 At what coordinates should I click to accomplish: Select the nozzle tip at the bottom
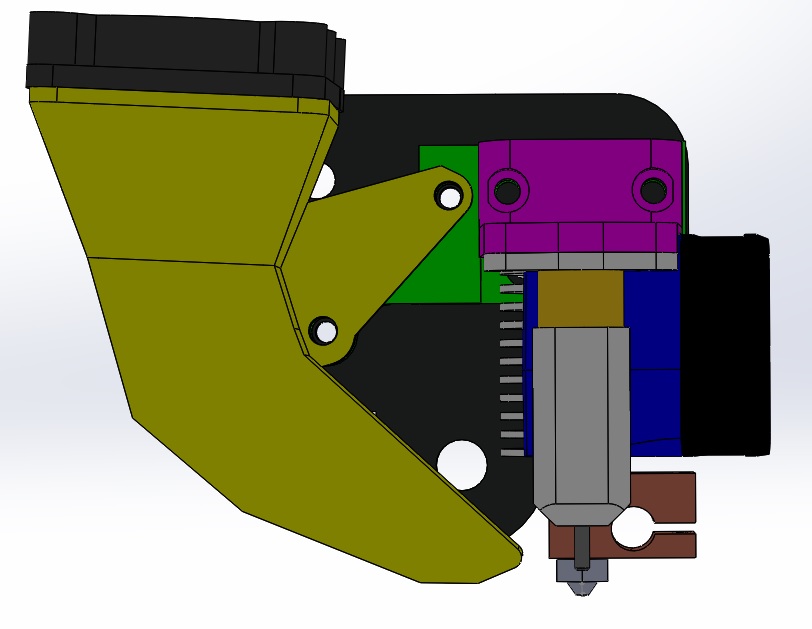click(x=580, y=579)
